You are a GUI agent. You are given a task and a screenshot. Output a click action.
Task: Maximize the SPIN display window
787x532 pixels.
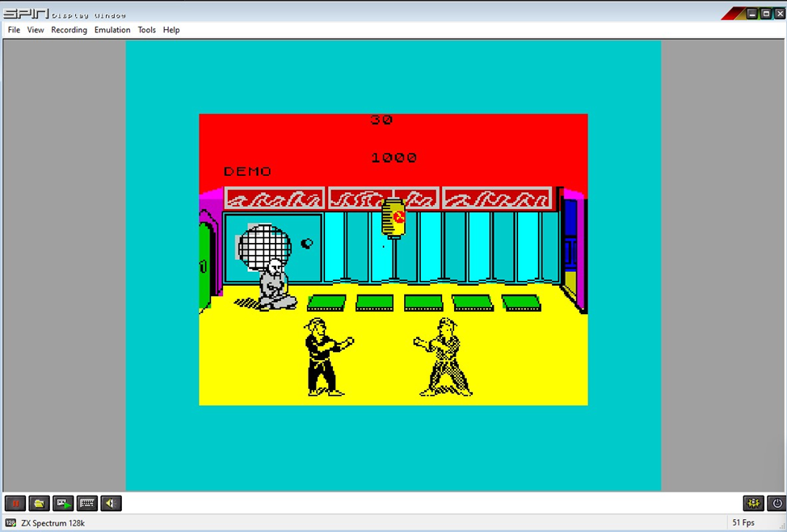(x=766, y=13)
